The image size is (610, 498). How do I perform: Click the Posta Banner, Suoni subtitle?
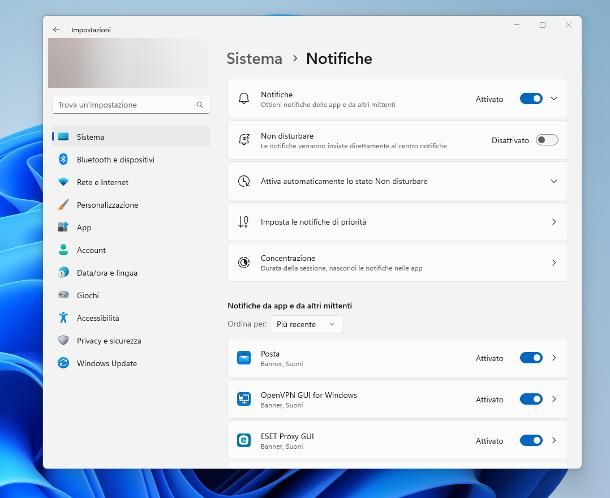[x=282, y=364]
